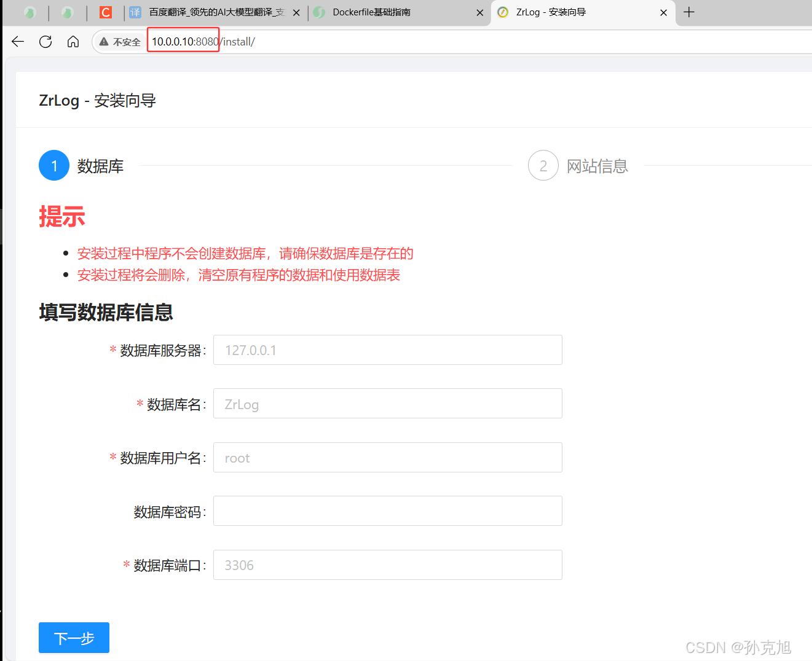Screen dimensions: 812x661
Task: Click the ZrLog - 安装向导 page heading
Action: pyautogui.click(x=97, y=101)
